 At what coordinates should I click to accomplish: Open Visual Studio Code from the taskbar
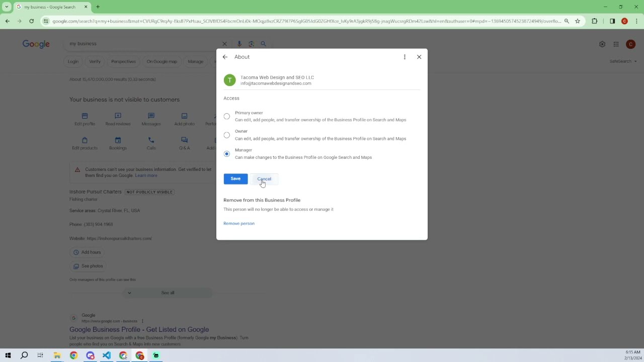tap(107, 355)
